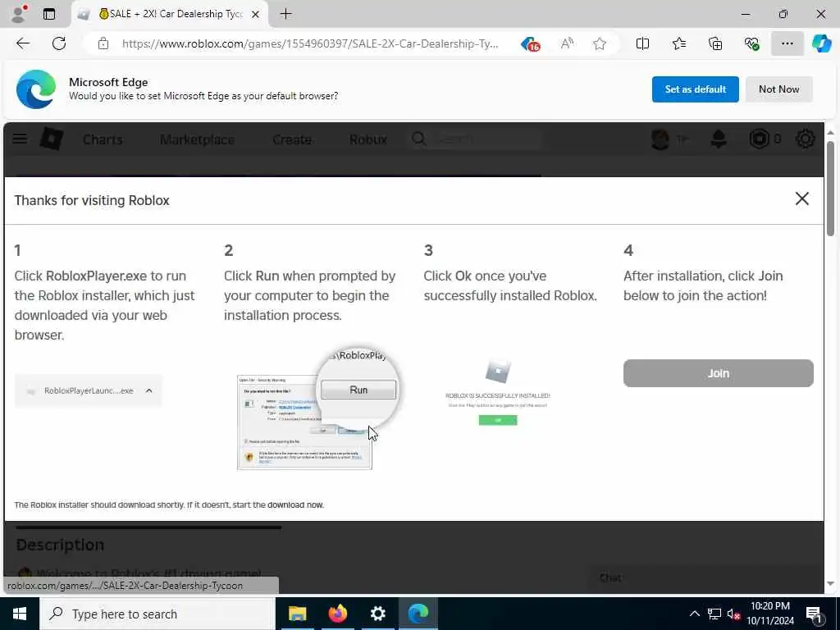This screenshot has width=840, height=630.
Task: Show hidden system tray icons
Action: coord(694,614)
